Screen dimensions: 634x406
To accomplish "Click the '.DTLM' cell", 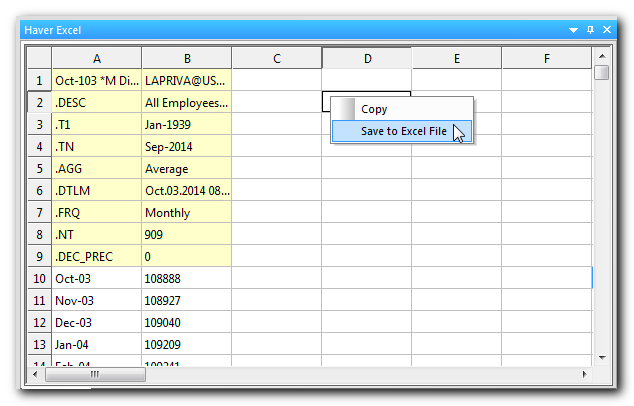I will pos(97,190).
